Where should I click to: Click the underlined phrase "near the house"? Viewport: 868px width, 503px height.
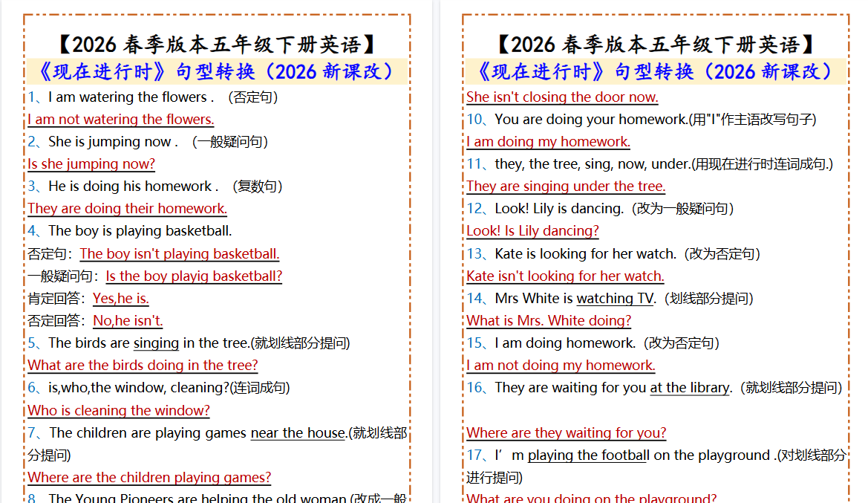click(297, 432)
